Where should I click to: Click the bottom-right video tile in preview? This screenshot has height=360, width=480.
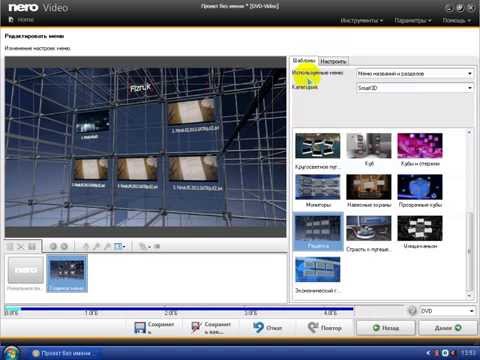coord(193,168)
